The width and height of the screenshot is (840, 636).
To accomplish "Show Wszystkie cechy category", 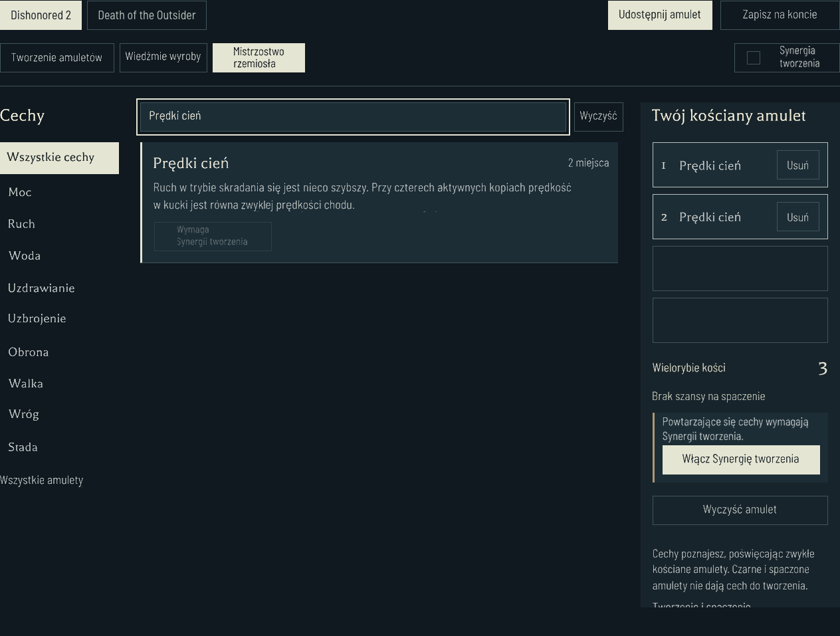I will 59,158.
